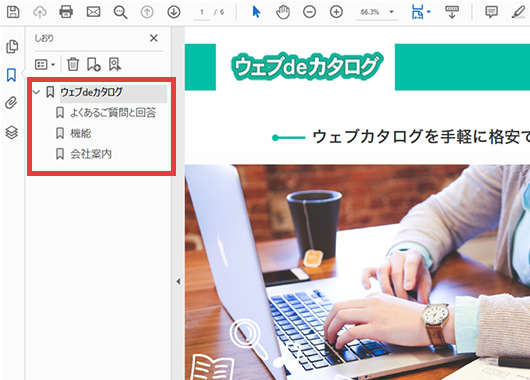Collapse the navigation pane with triangle arrow
Viewport: 530px width, 380px height.
coord(178,281)
